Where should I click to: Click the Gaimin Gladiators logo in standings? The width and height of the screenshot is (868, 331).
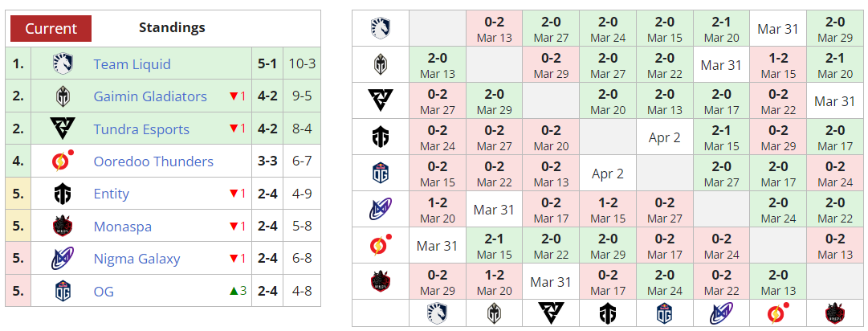pyautogui.click(x=63, y=96)
